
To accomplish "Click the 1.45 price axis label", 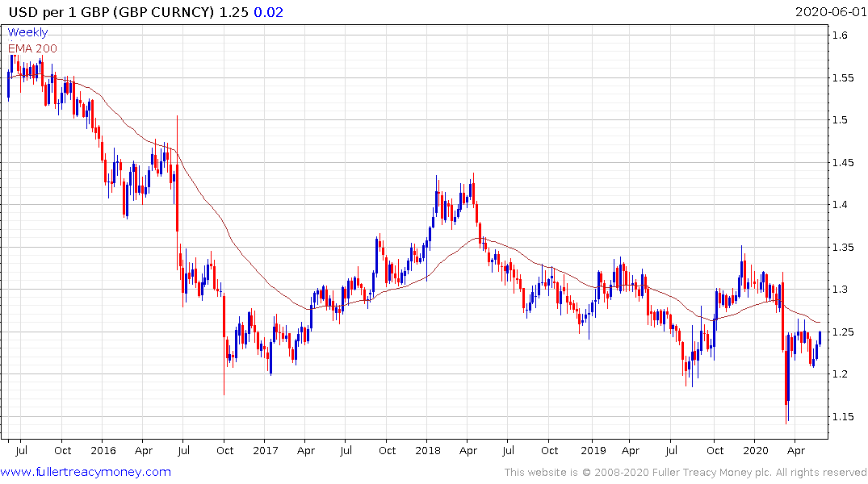I will (x=843, y=162).
